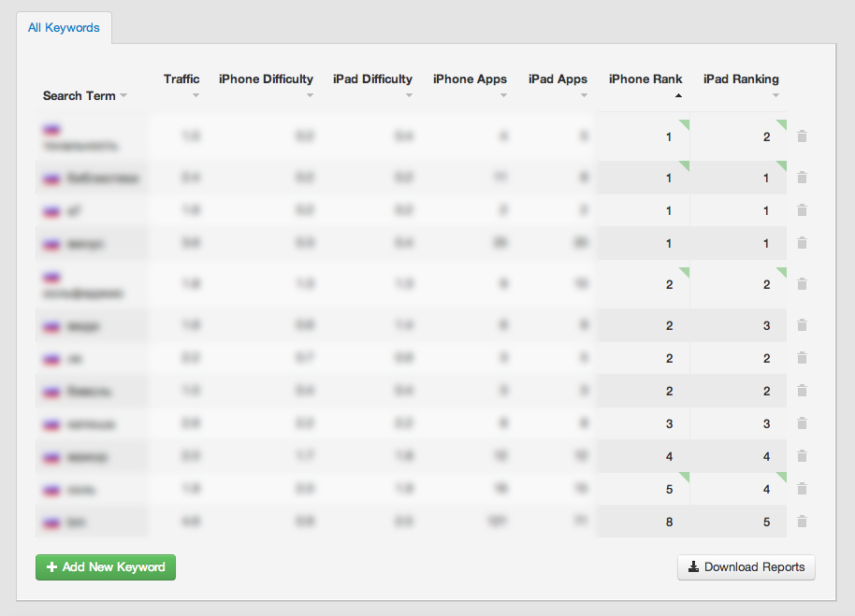Delete the keyword ranked 3 on both devices
Image resolution: width=855 pixels, height=616 pixels.
802,423
